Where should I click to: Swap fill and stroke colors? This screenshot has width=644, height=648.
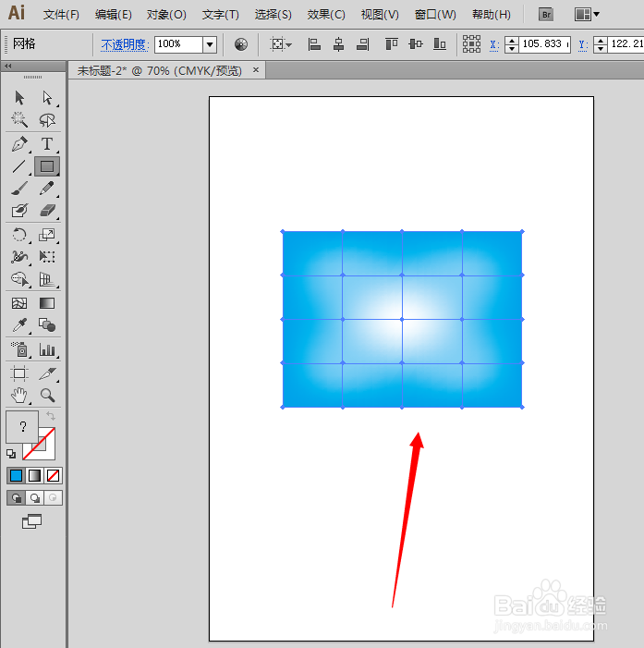pos(51,415)
